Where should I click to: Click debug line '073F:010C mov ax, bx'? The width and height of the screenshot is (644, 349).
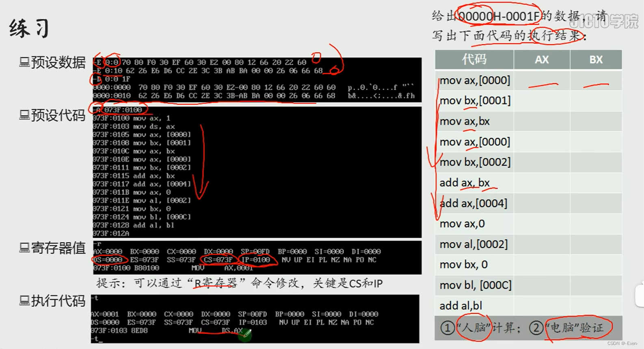(x=134, y=151)
